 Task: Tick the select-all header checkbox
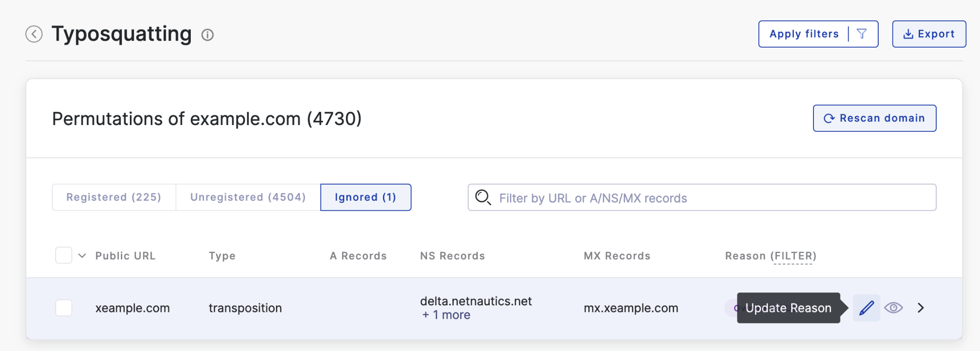[64, 255]
